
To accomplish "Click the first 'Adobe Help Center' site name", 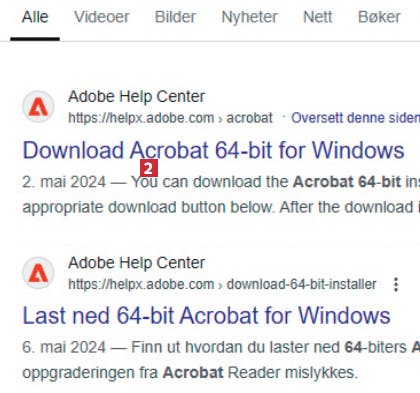I will click(136, 97).
